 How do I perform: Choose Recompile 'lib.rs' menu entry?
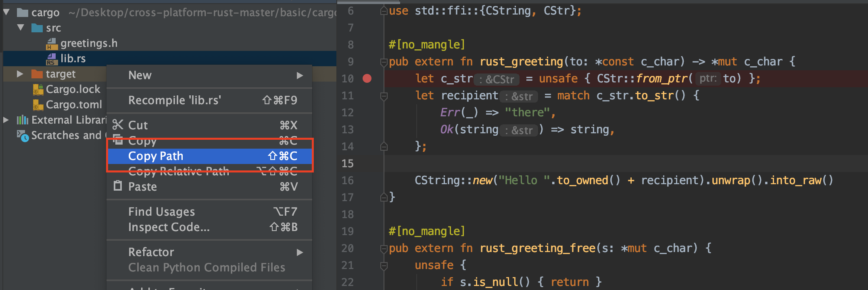pos(209,100)
